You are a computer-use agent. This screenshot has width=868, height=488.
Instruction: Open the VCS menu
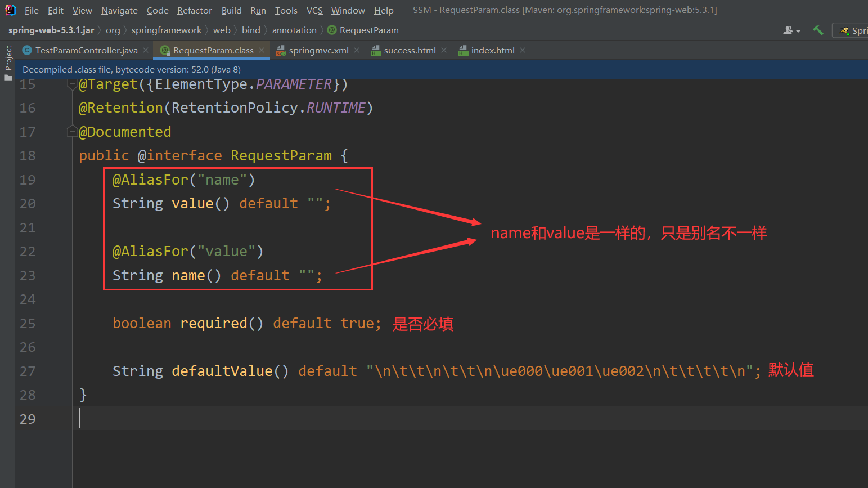pos(314,10)
